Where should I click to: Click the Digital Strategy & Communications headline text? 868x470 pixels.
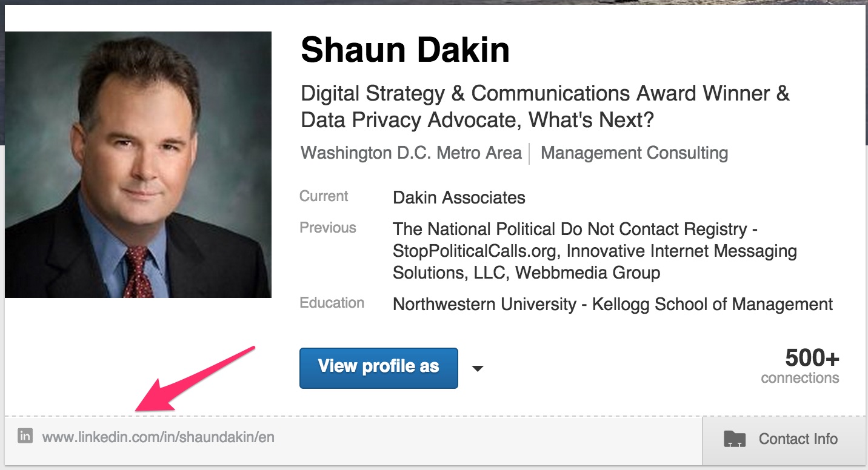pos(545,107)
